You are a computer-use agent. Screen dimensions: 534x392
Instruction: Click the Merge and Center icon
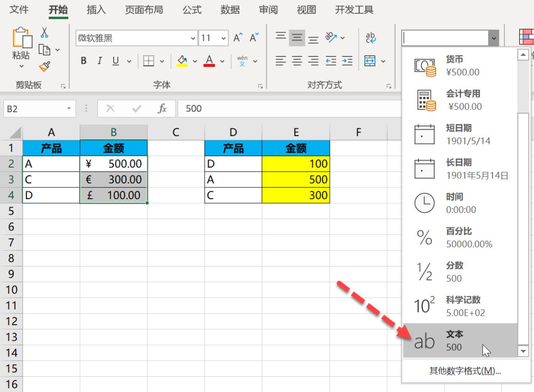click(370, 61)
